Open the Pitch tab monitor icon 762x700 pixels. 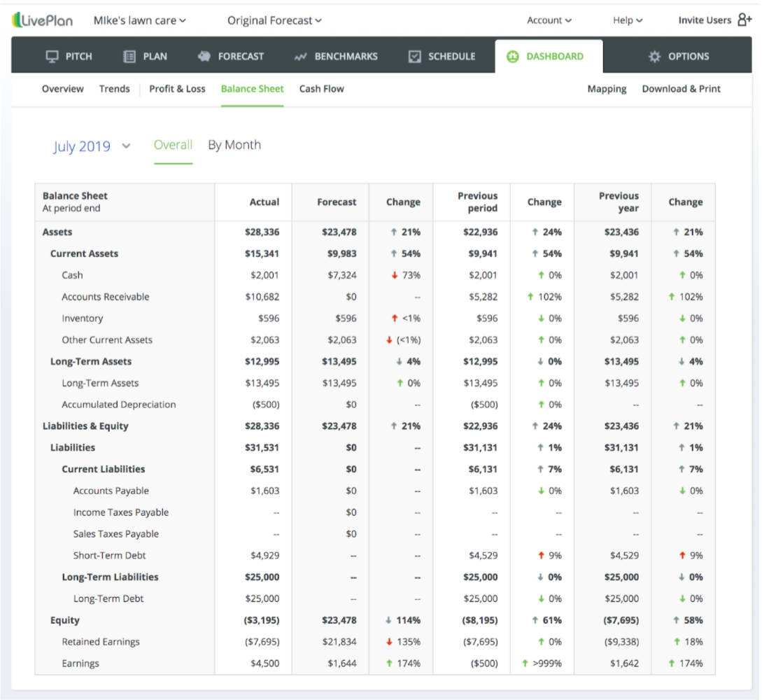point(52,56)
